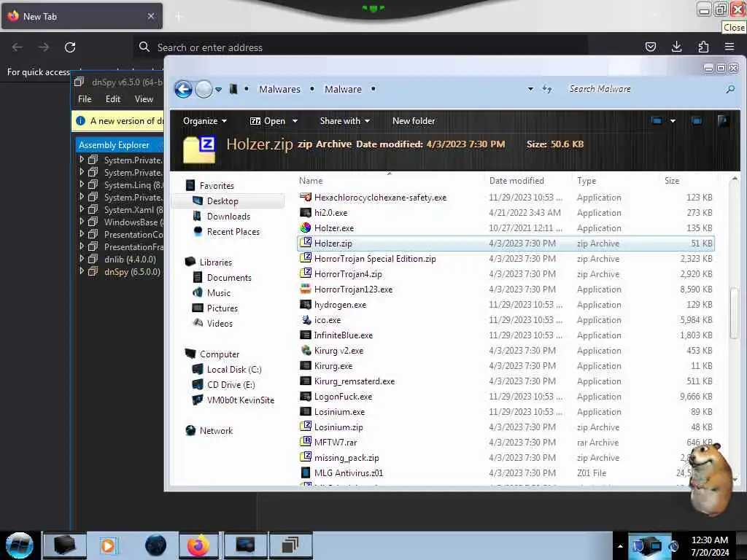Viewport: 747px width, 560px height.
Task: Select the HorrorTrojan4.zip archive icon
Action: click(x=306, y=274)
